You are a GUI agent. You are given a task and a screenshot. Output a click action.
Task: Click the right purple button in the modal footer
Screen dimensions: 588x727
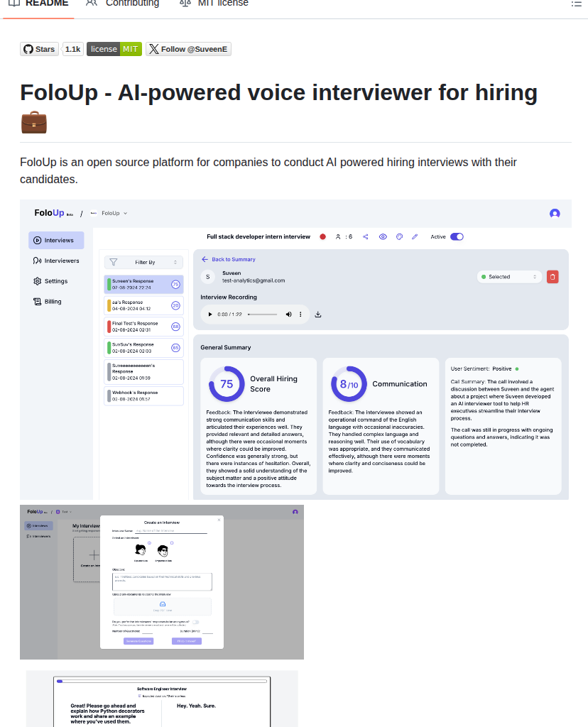pos(187,641)
